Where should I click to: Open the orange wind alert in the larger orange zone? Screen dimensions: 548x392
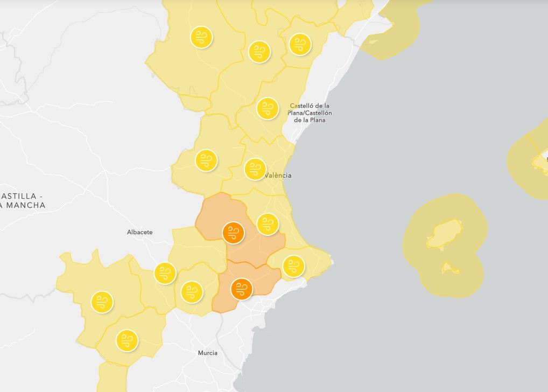click(233, 233)
